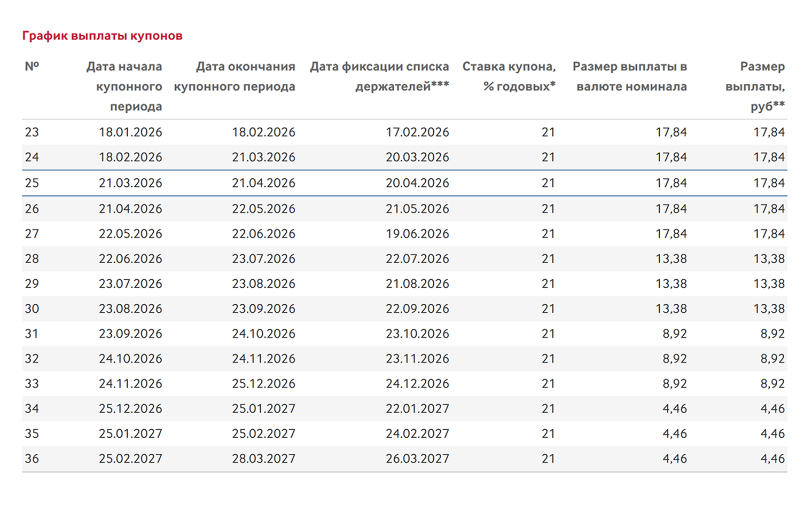Select coupon number 36 cell
The image size is (812, 505).
[x=32, y=459]
